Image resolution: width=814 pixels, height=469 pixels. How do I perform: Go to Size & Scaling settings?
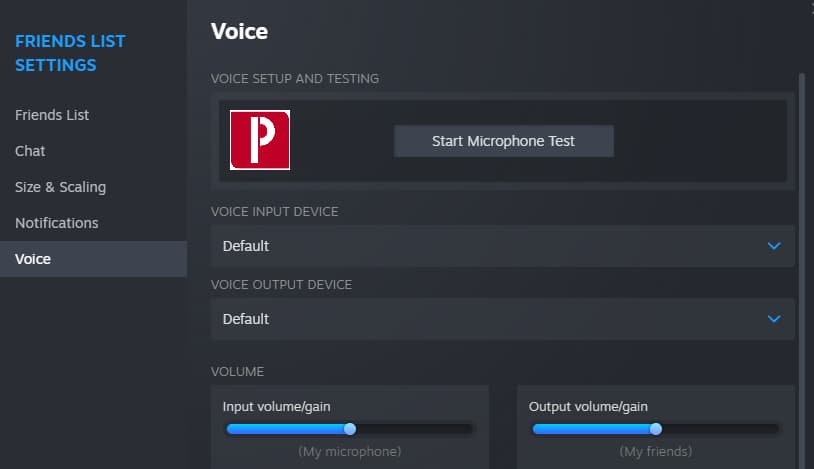point(60,187)
